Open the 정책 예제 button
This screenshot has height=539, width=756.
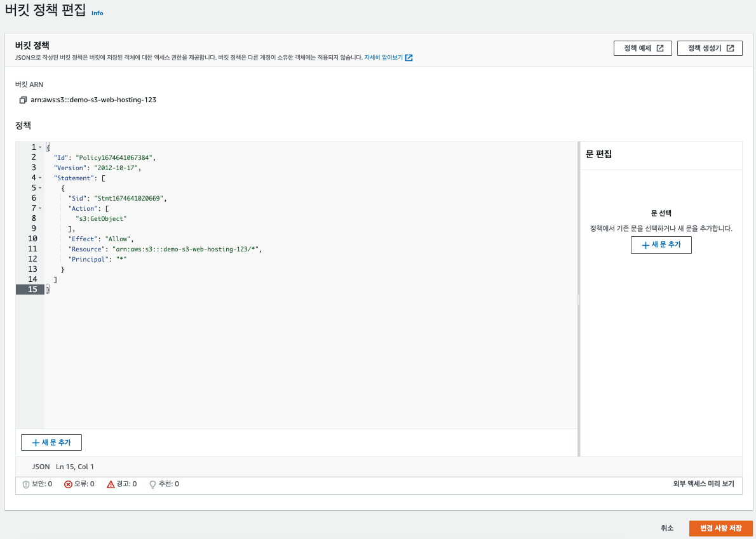coord(643,48)
